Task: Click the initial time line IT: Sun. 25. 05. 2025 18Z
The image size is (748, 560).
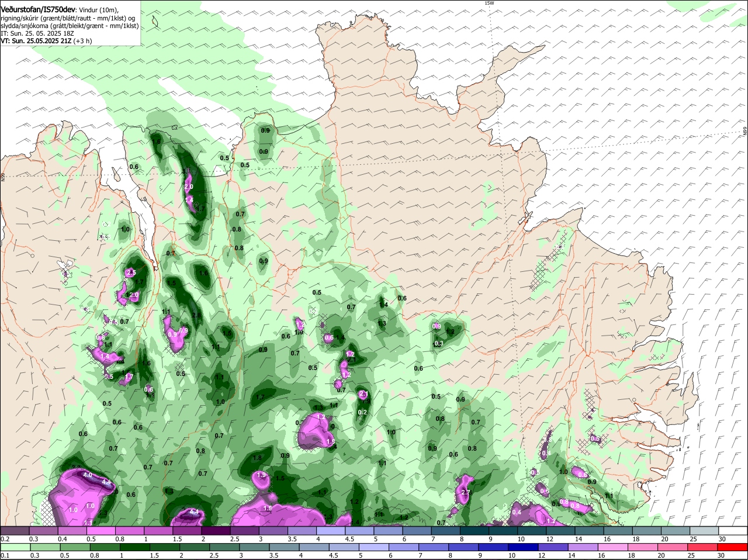Action: (x=37, y=33)
